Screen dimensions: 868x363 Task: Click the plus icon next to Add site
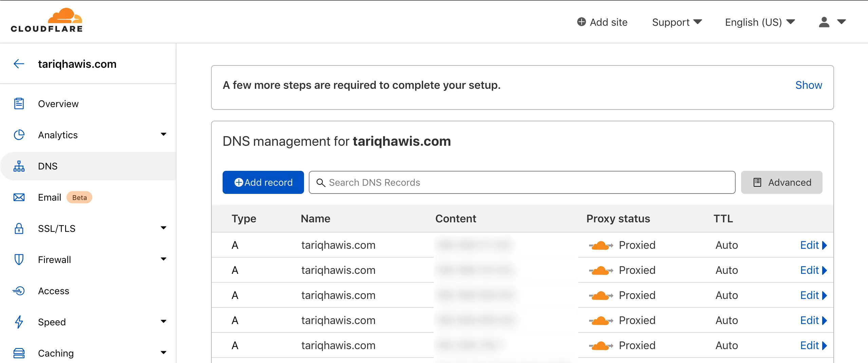tap(582, 22)
